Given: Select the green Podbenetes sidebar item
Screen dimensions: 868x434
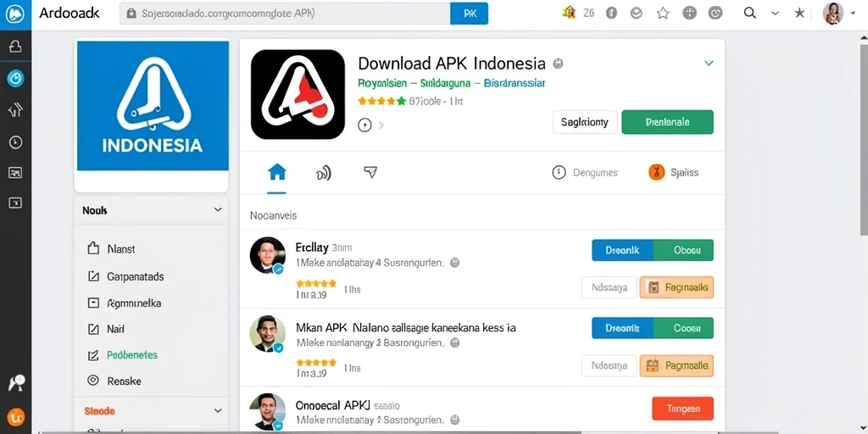Looking at the screenshot, I should 123,355.
